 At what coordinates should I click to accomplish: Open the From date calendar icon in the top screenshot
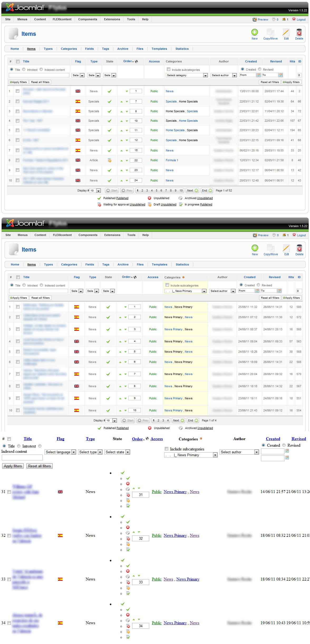pos(258,75)
